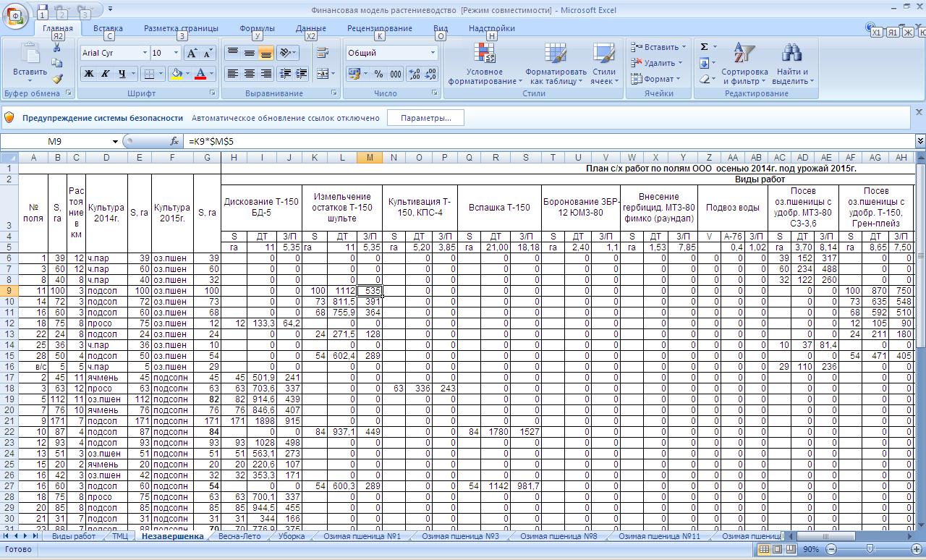926x560 pixels.
Task: Switch to the Озимая пшеница №1 sheet
Action: [x=362, y=536]
